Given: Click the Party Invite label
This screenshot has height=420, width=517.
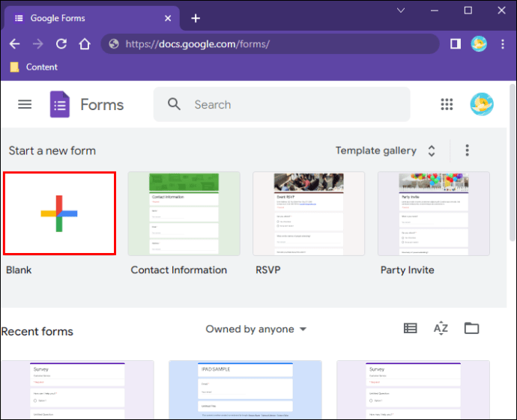Looking at the screenshot, I should (x=407, y=270).
